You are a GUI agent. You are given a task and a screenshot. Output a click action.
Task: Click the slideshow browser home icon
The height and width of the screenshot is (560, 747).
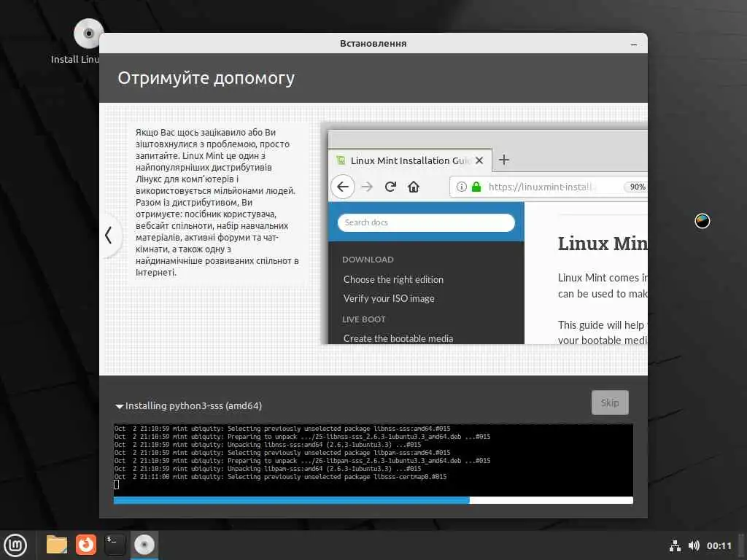414,187
